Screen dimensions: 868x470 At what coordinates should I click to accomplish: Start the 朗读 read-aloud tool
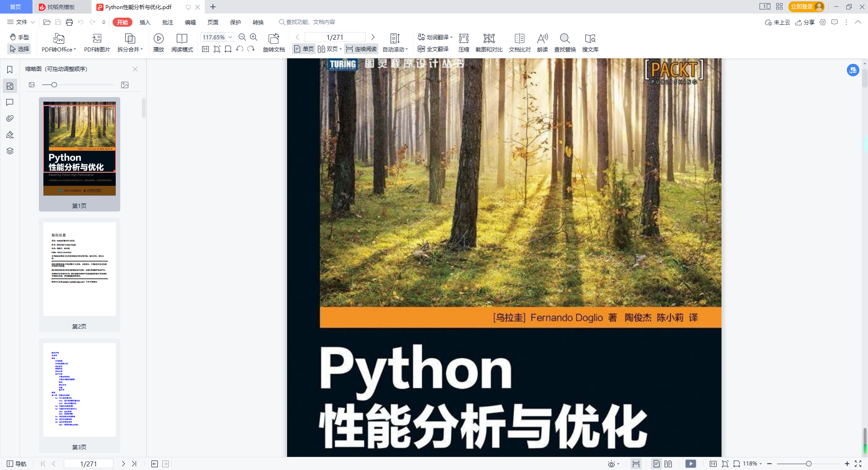pos(542,39)
